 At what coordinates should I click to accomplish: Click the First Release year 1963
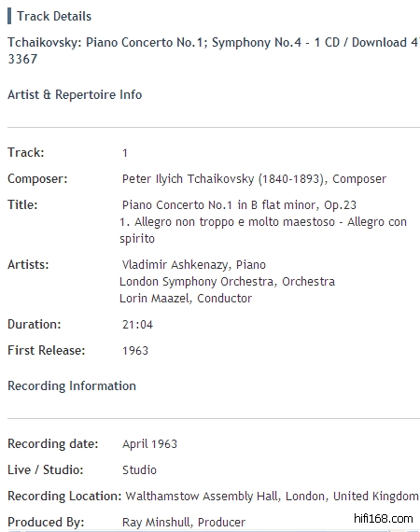(x=135, y=351)
